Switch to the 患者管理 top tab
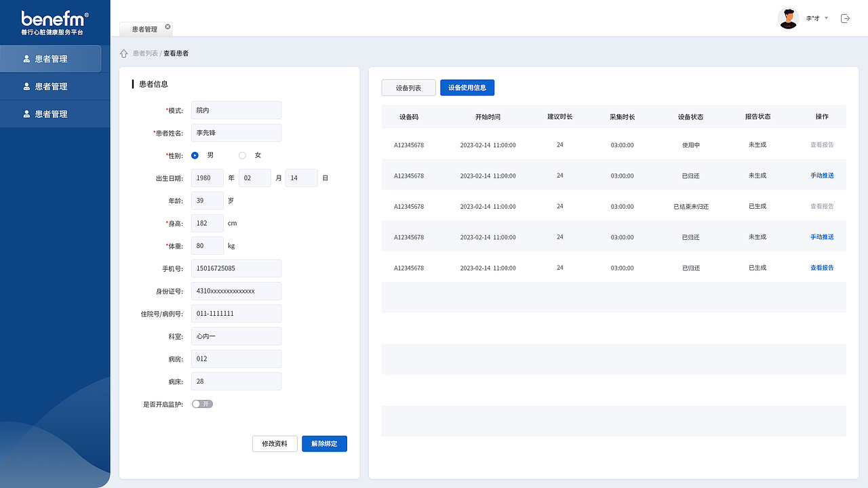Screen dimensions: 868x488 coord(145,29)
